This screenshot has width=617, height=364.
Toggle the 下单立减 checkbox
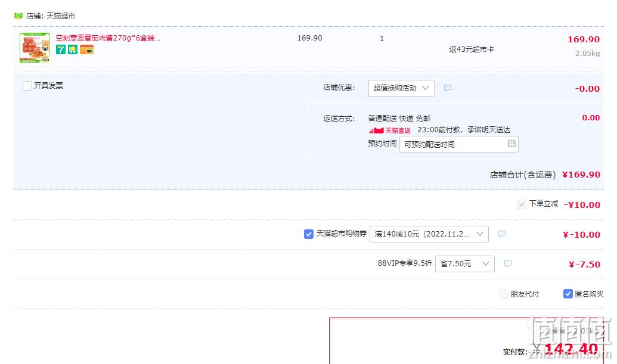click(x=521, y=204)
